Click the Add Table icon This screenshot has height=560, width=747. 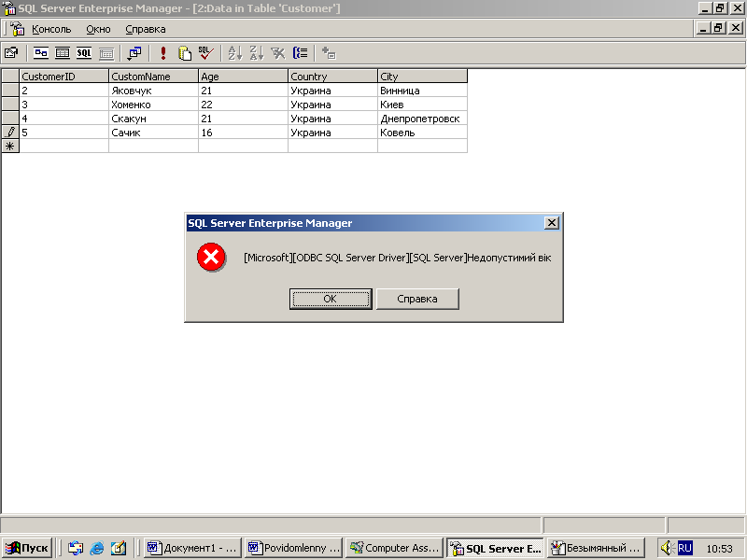click(329, 53)
